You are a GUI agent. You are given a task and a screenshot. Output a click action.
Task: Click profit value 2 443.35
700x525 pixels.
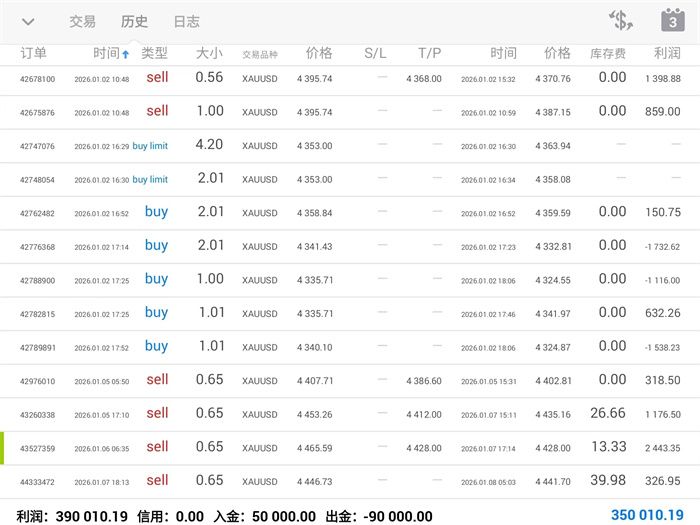click(662, 448)
